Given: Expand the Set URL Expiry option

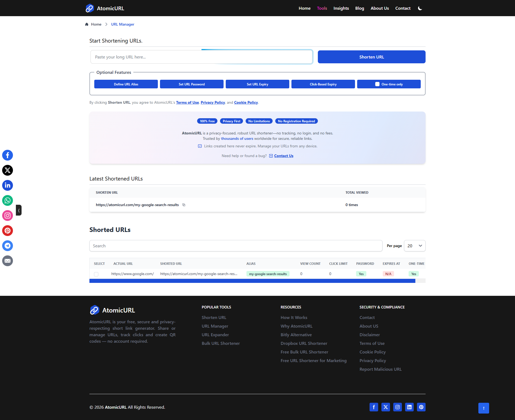Looking at the screenshot, I should pyautogui.click(x=257, y=84).
